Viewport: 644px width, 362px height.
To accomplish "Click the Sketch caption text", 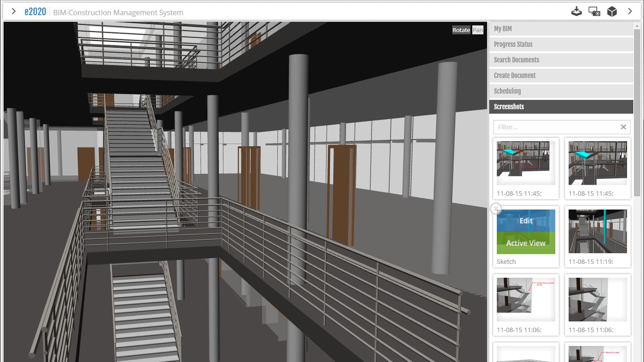I will (x=506, y=262).
